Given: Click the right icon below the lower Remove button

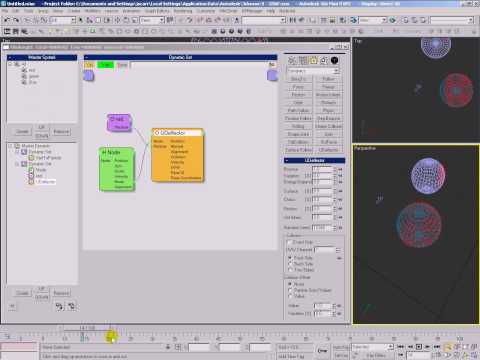Looking at the screenshot, I should 71,306.
